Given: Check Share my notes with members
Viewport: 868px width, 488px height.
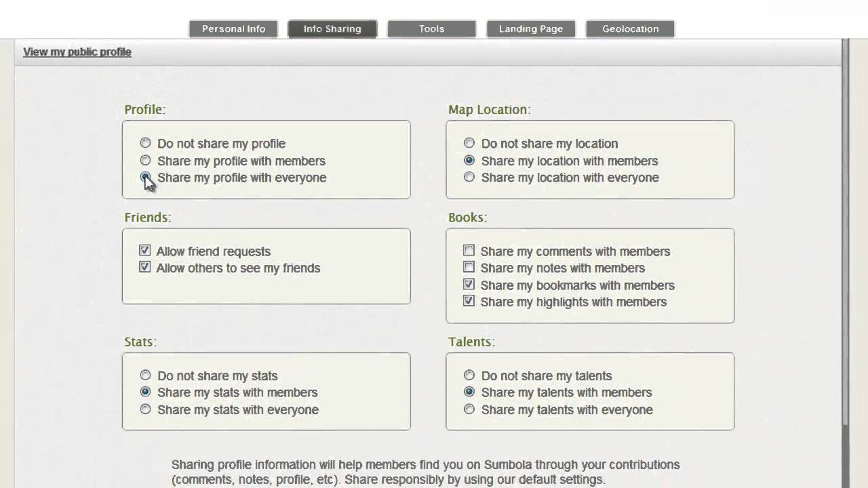Looking at the screenshot, I should (x=469, y=267).
